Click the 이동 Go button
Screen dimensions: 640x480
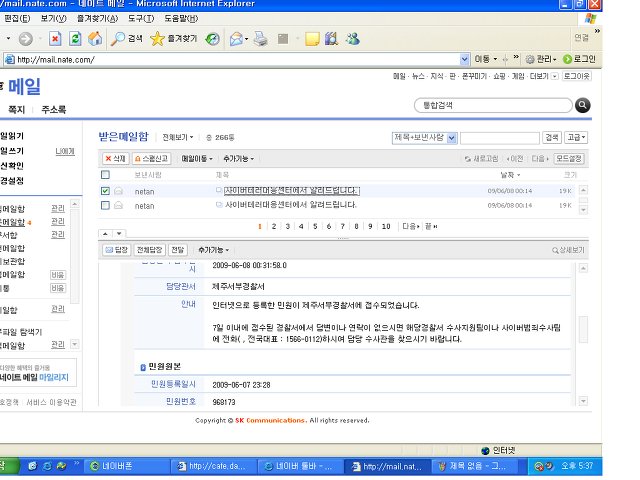click(x=486, y=59)
